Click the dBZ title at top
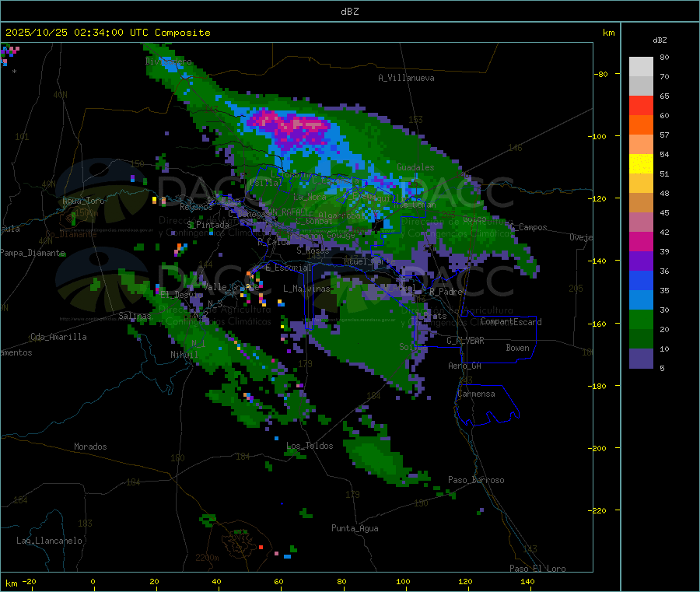This screenshot has height=592, width=700. pyautogui.click(x=349, y=12)
